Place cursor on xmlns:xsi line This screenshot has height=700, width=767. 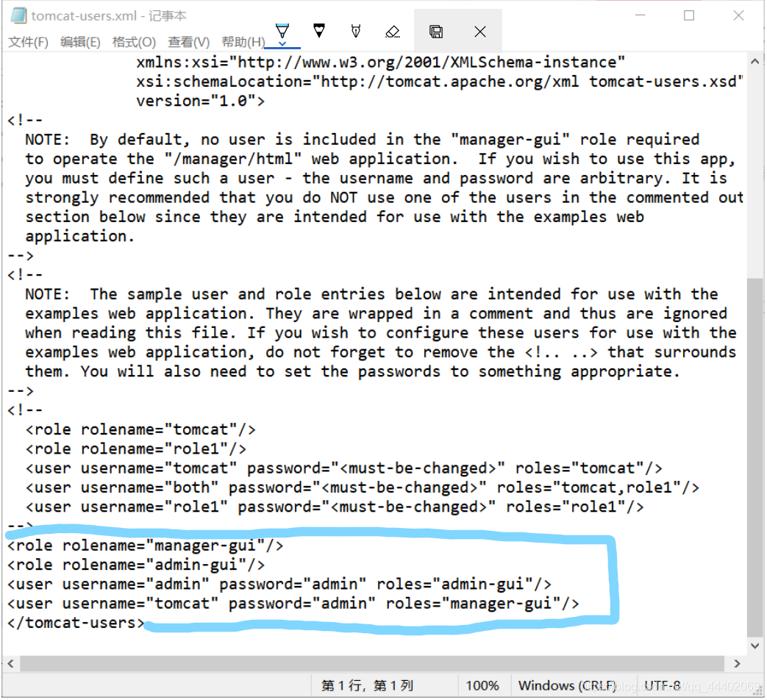tap(381, 62)
